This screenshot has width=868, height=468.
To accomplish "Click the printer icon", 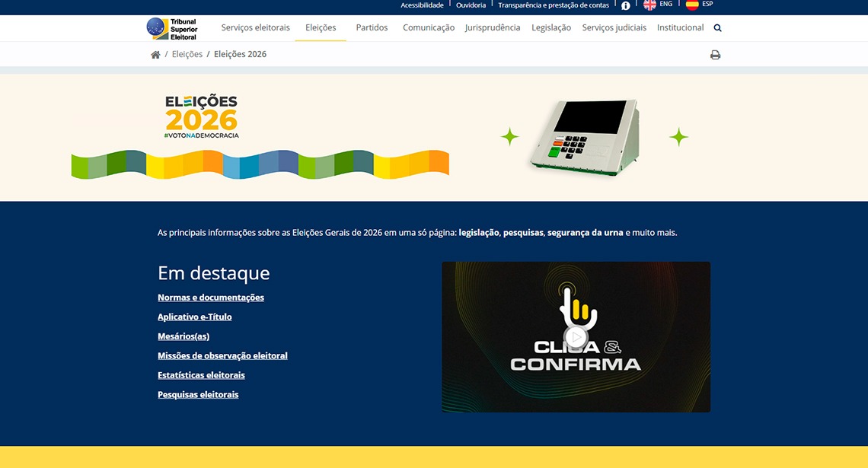I will click(x=715, y=54).
